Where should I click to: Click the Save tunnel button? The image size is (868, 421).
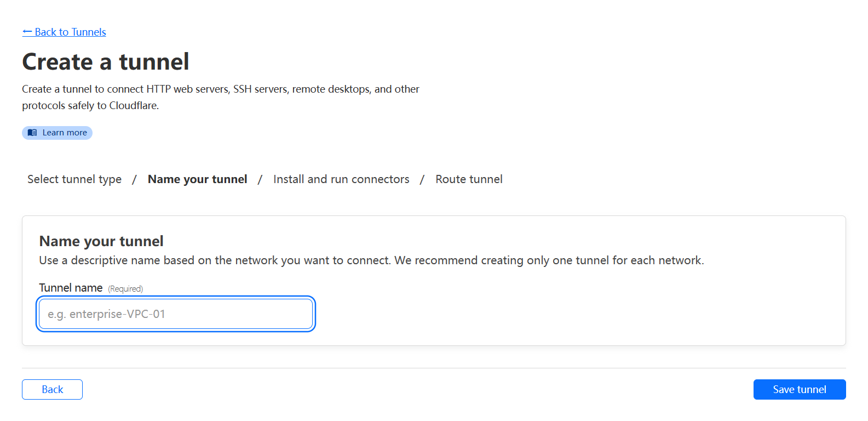pos(799,389)
